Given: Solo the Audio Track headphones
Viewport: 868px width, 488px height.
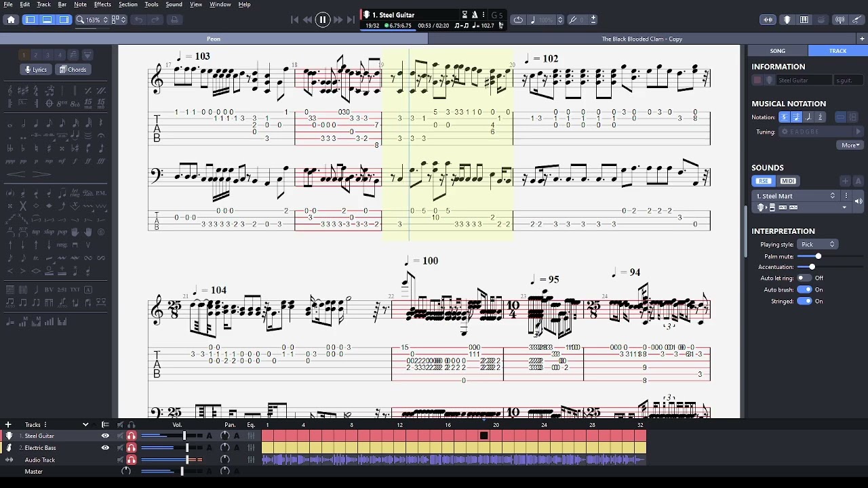Looking at the screenshot, I should (x=132, y=460).
